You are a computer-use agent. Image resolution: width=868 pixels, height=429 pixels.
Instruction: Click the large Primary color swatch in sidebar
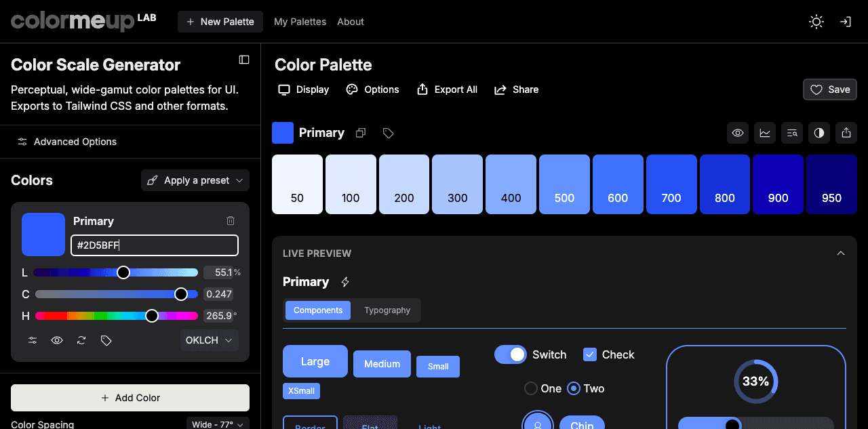click(43, 234)
